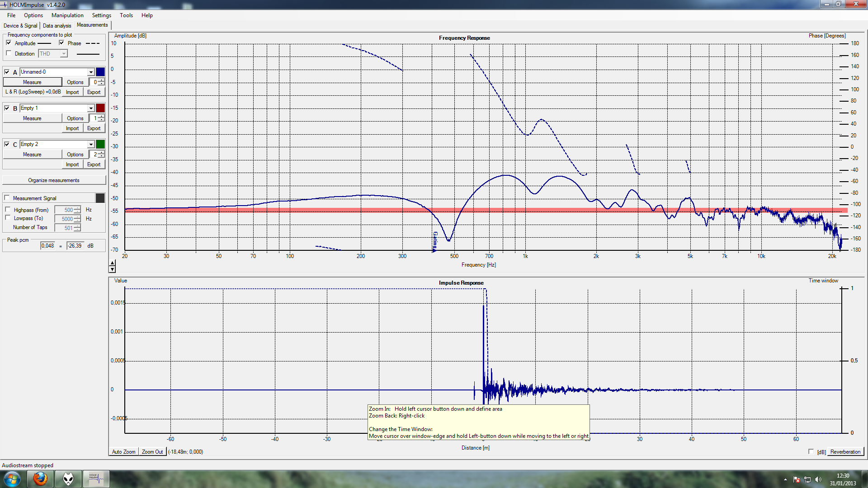This screenshot has width=868, height=488.
Task: Open the Tools menu
Action: click(126, 15)
